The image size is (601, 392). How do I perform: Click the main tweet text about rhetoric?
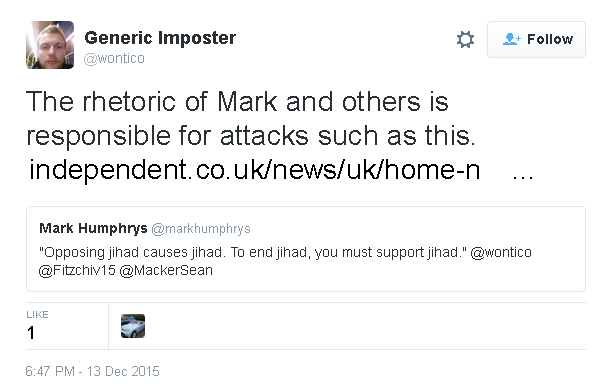(x=251, y=119)
